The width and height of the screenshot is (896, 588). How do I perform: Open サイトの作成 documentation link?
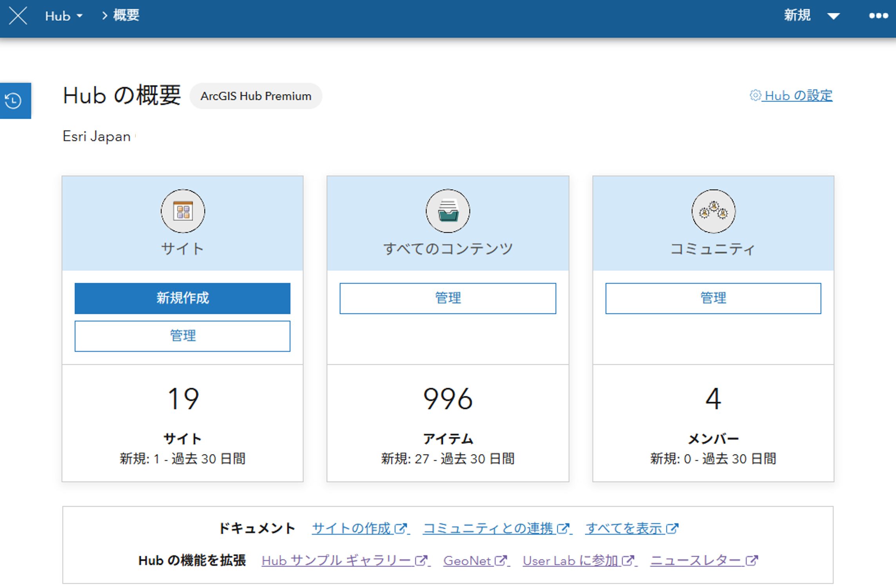[352, 528]
